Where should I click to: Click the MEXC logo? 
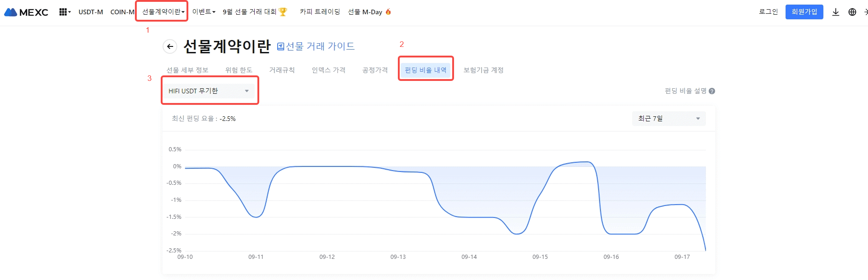click(26, 12)
